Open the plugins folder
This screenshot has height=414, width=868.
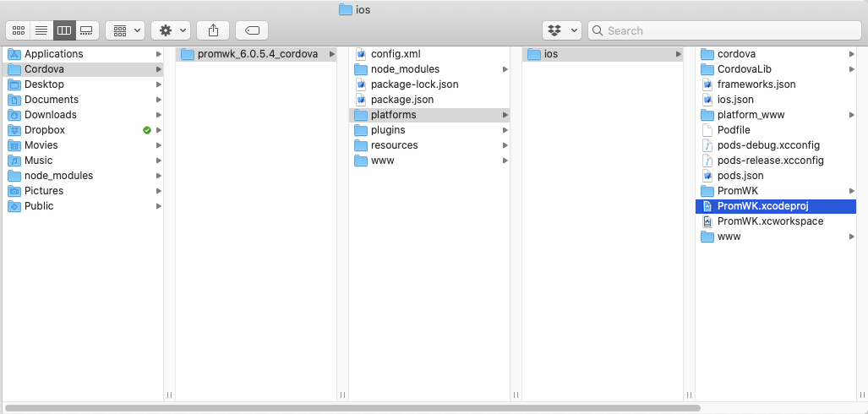[388, 130]
